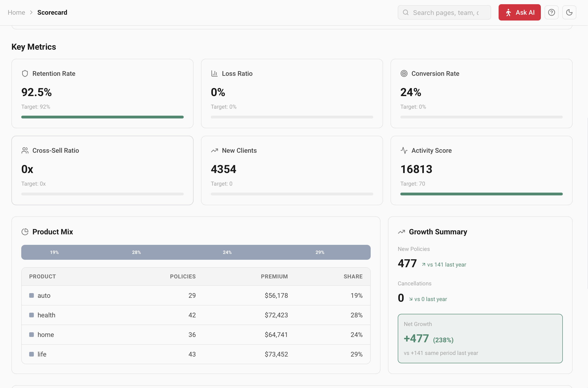The height and width of the screenshot is (388, 588).
Task: Click the Ask AI button
Action: pos(519,12)
